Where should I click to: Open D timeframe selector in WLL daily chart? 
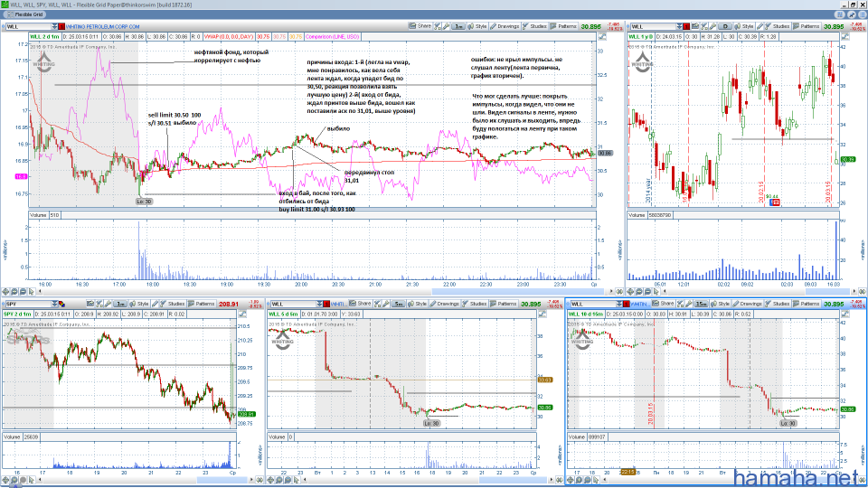[x=725, y=26]
